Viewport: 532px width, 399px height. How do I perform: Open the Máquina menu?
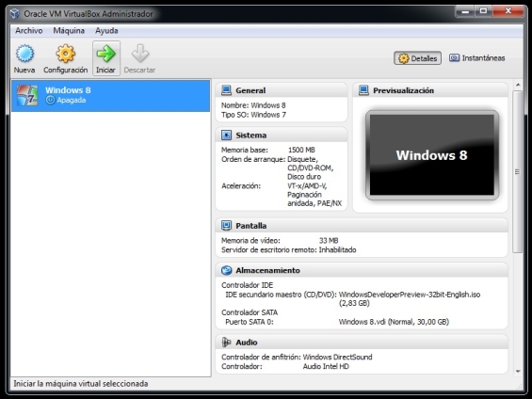[69, 30]
